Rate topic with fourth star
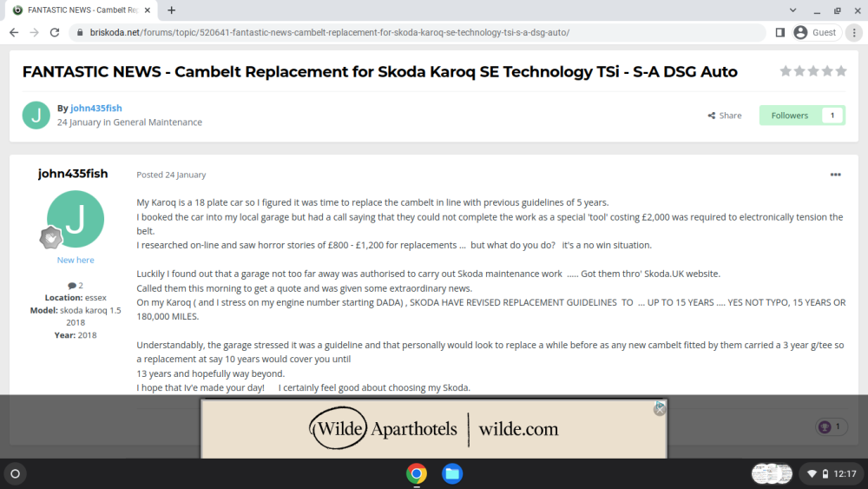 [827, 71]
